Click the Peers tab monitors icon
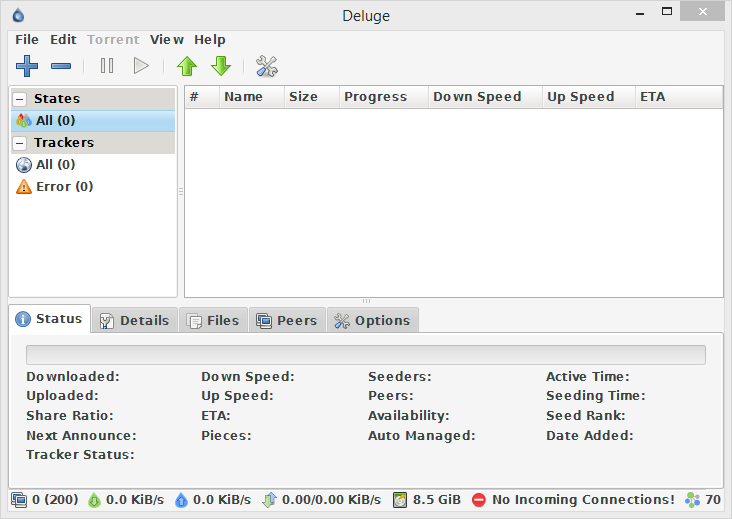The height and width of the screenshot is (519, 732). point(264,321)
